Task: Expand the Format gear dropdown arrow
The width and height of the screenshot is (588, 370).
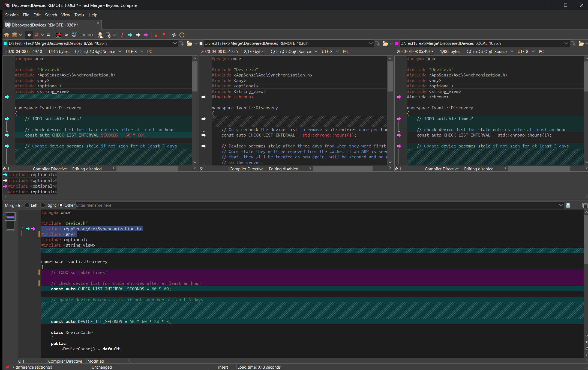Action: pos(114,35)
